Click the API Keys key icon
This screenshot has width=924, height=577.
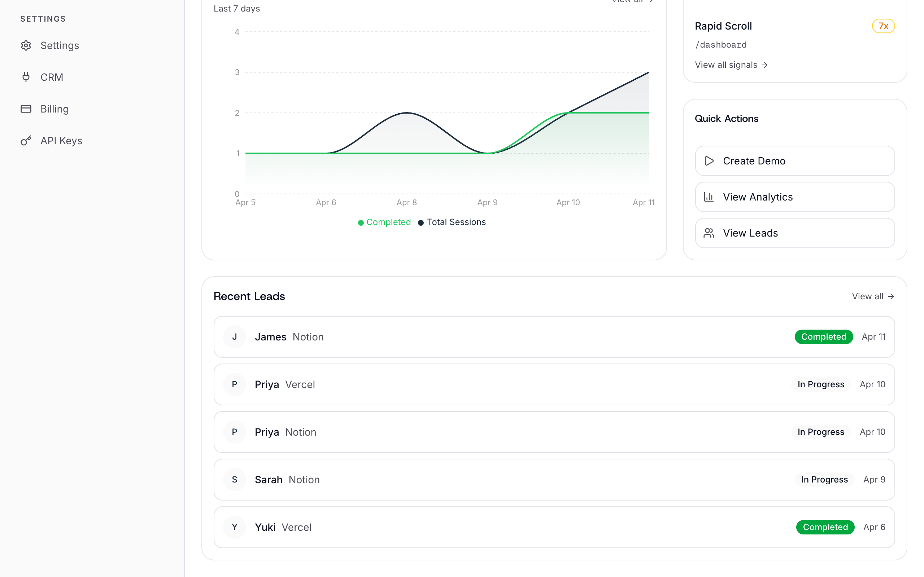click(26, 140)
